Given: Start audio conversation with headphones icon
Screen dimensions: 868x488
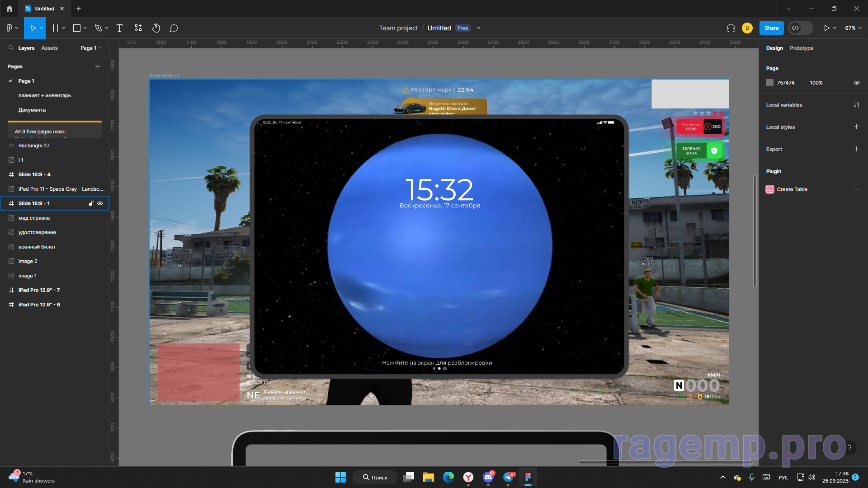Looking at the screenshot, I should [x=731, y=28].
